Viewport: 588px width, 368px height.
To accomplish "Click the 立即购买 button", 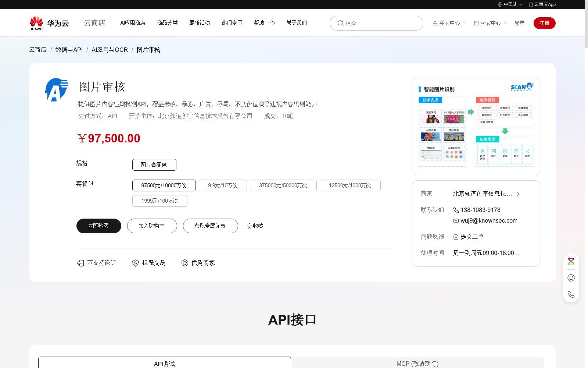I will 99,226.
